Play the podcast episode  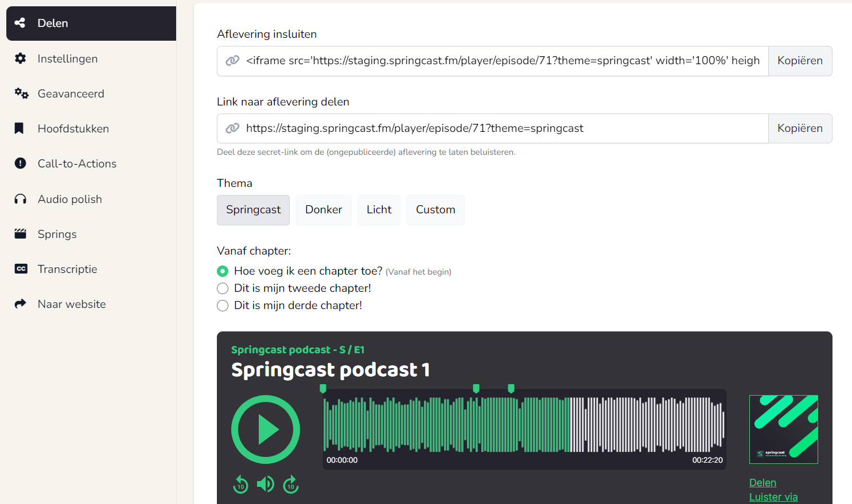(x=266, y=429)
